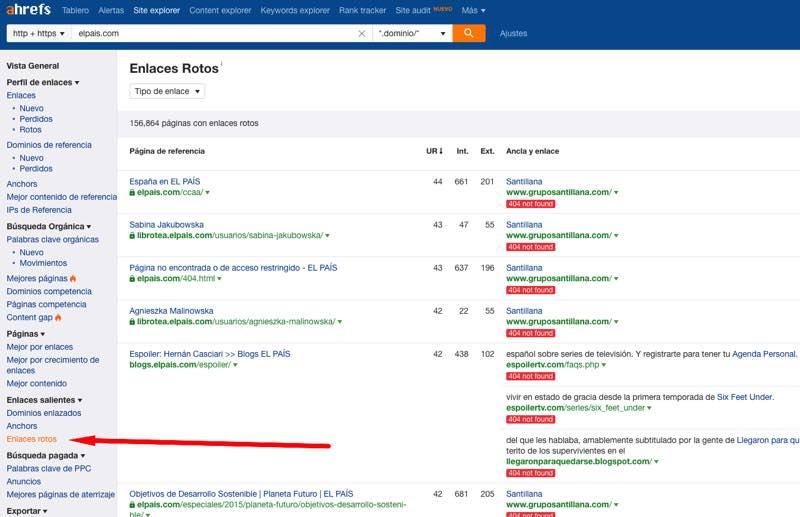The height and width of the screenshot is (517, 800).
Task: Open the Tablero menu
Action: pyautogui.click(x=76, y=10)
